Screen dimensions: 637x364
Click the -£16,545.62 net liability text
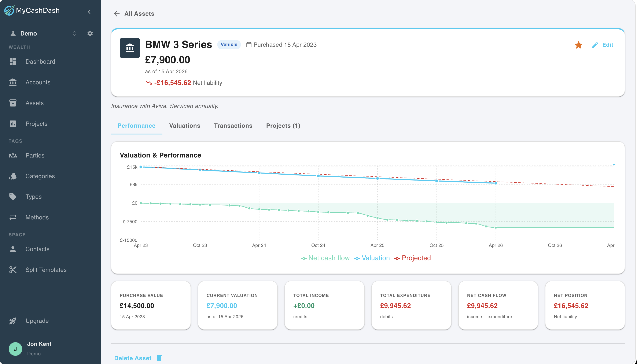(x=172, y=83)
